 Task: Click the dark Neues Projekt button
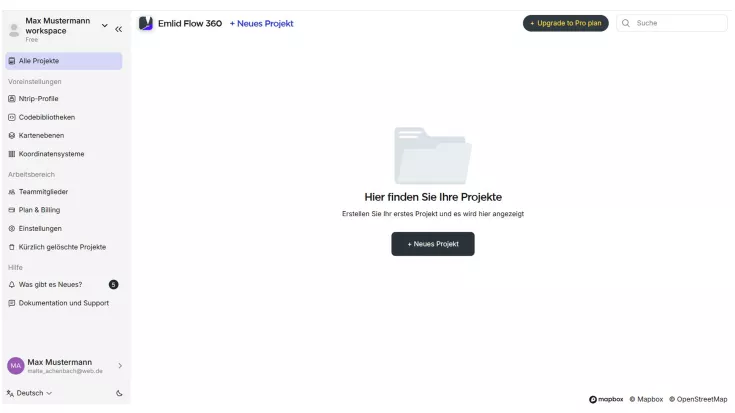pyautogui.click(x=433, y=244)
